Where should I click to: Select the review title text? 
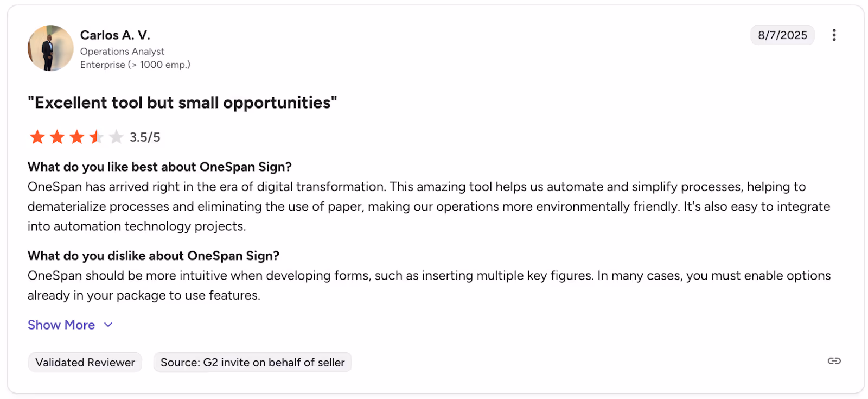(183, 102)
